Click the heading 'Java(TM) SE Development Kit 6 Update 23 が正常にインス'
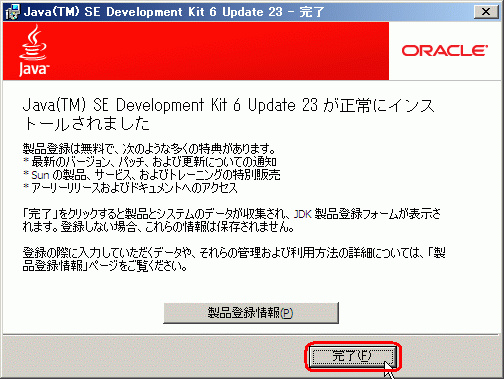The width and height of the screenshot is (504, 379). (229, 105)
